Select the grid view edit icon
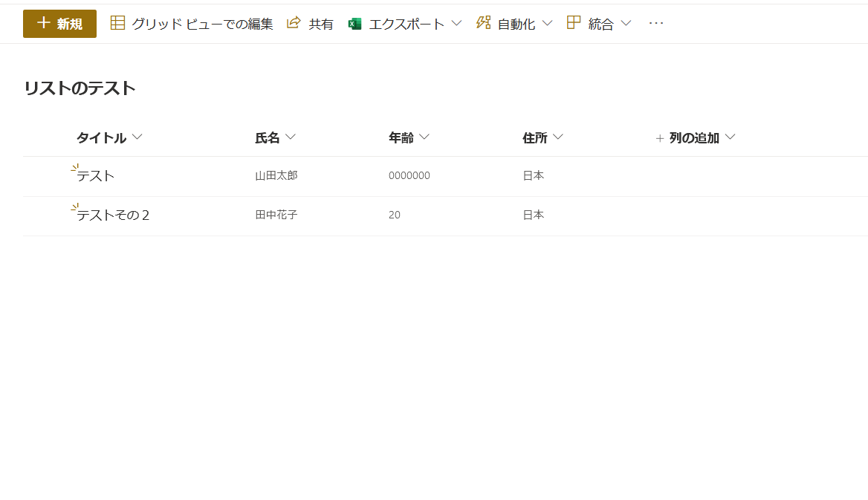This screenshot has width=868, height=500. pos(117,22)
